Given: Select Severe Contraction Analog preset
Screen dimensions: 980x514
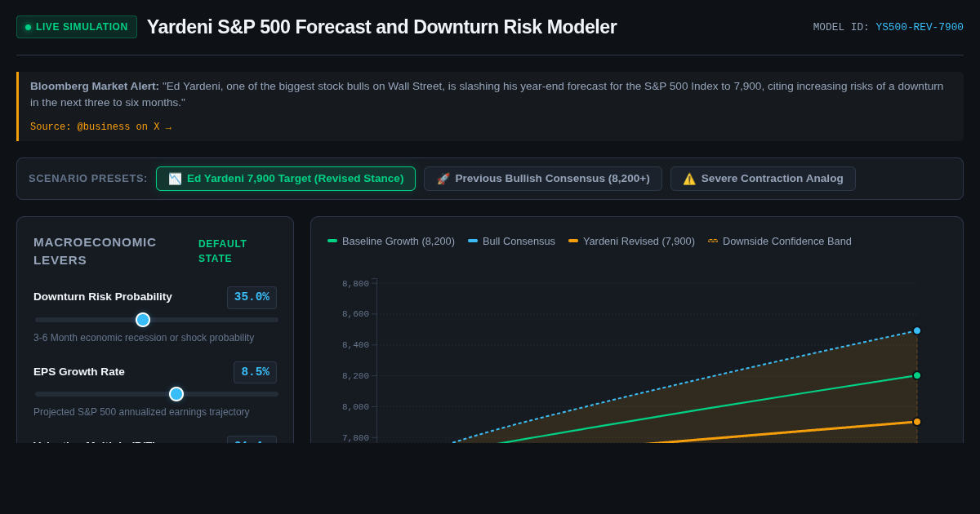Looking at the screenshot, I should click(x=763, y=179).
